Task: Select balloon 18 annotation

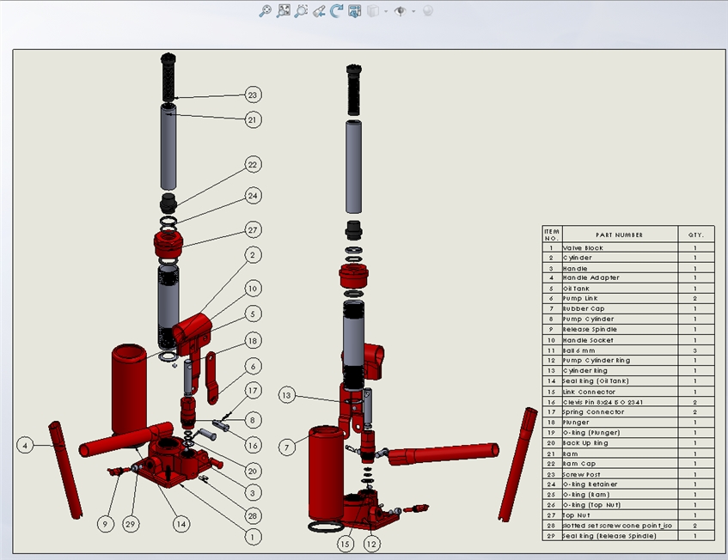Action: point(253,341)
